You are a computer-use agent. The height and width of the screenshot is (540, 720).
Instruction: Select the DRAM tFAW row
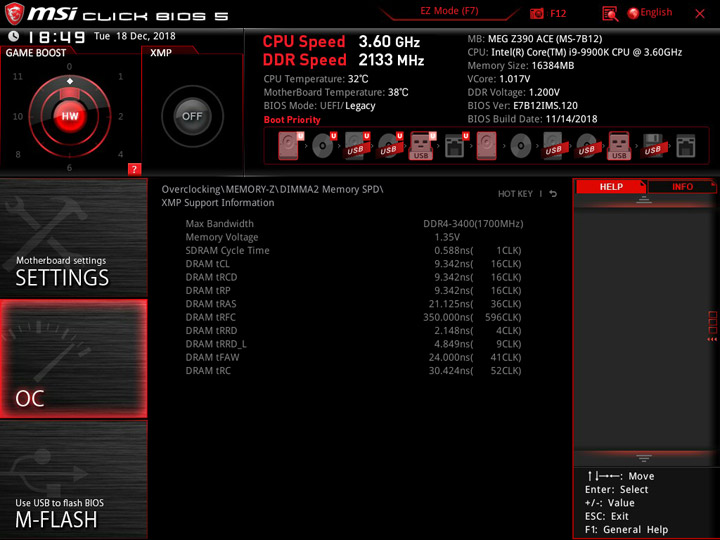[354, 357]
